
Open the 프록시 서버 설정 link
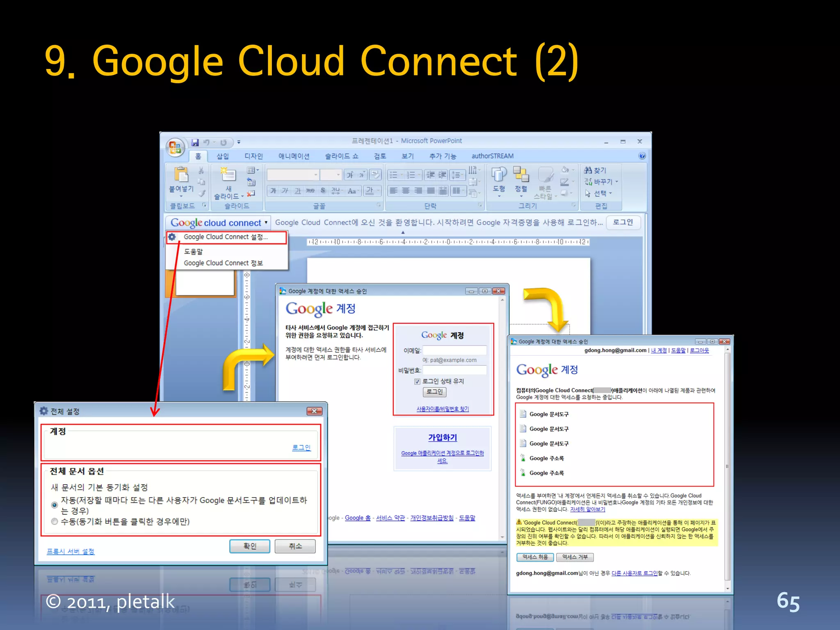click(71, 552)
